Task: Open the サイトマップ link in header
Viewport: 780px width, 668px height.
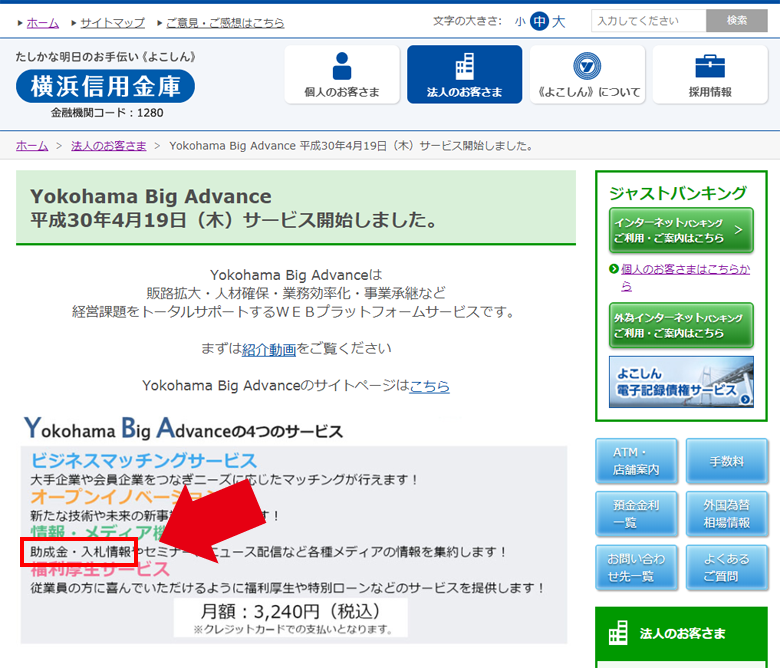Action: click(x=112, y=22)
